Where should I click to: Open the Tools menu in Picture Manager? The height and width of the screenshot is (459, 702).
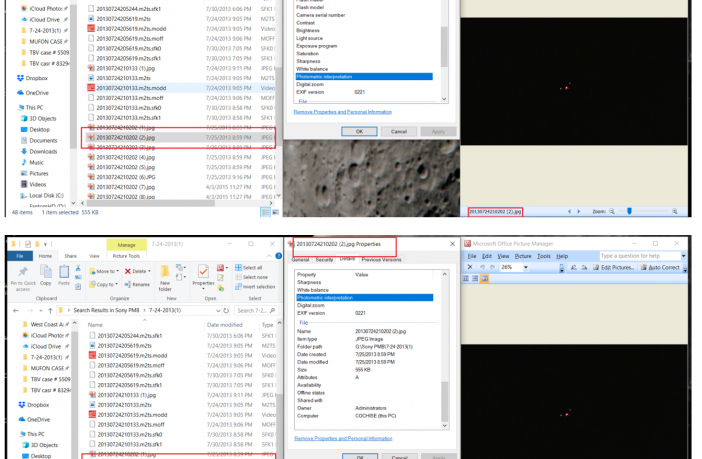[x=544, y=256]
